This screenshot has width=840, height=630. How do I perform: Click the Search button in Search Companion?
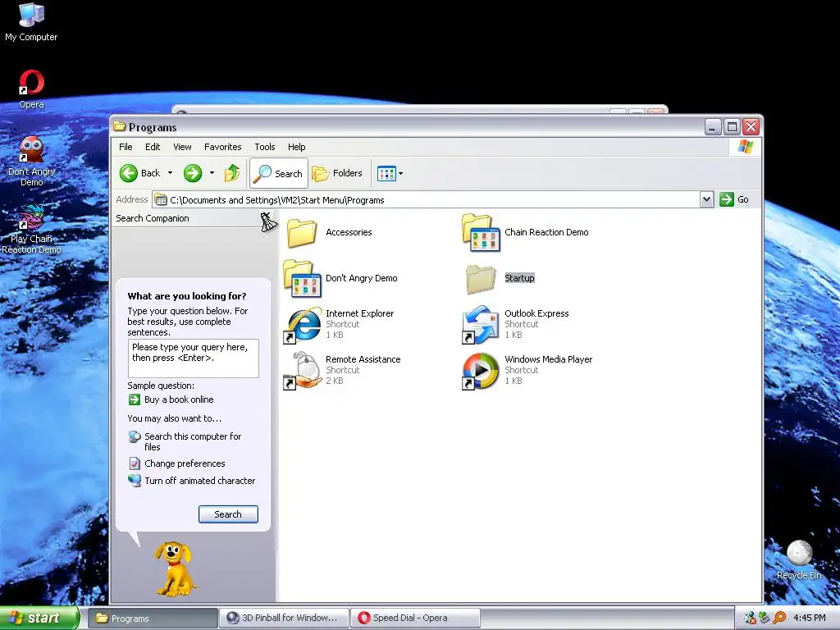point(228,514)
